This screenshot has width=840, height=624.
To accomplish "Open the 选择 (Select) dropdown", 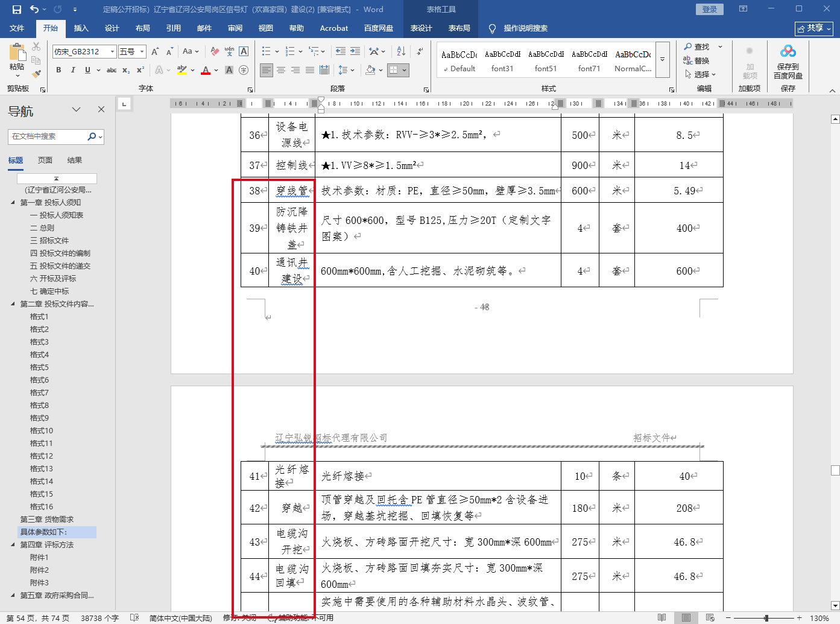I will pyautogui.click(x=700, y=74).
